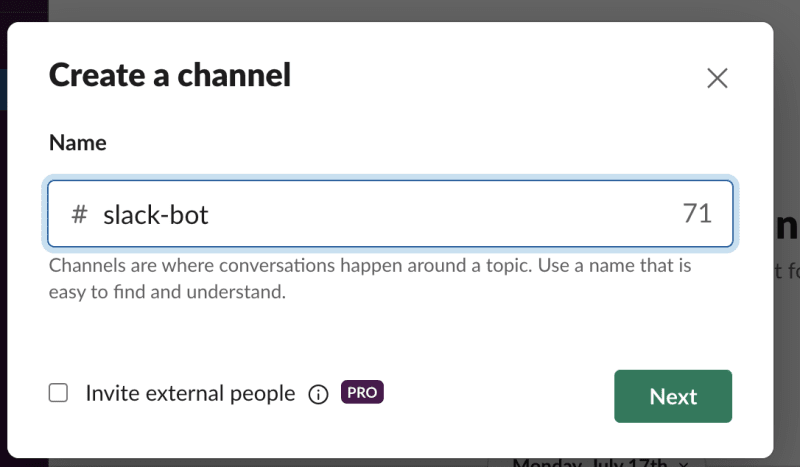Open the external people info icon
This screenshot has height=467, width=800.
[318, 394]
